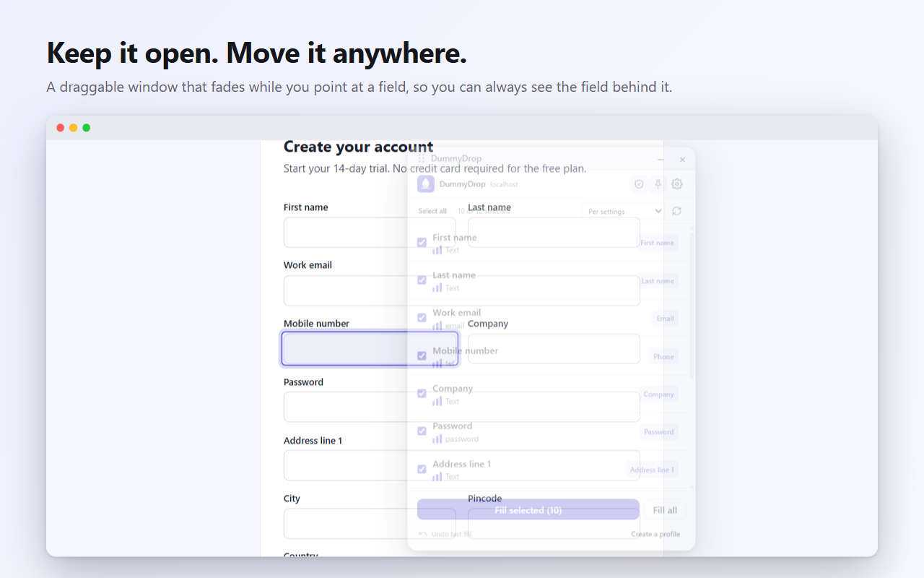Click the Email type tag in DummyDrop
The height and width of the screenshot is (578, 924).
coord(665,319)
